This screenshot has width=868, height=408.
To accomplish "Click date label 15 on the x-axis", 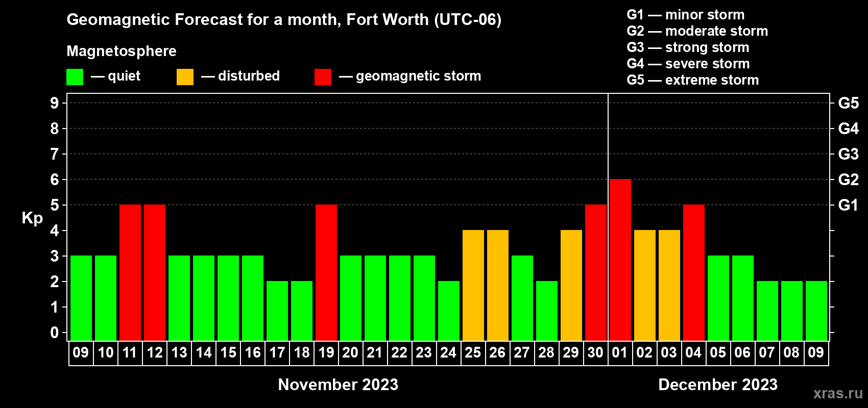I will tap(228, 353).
